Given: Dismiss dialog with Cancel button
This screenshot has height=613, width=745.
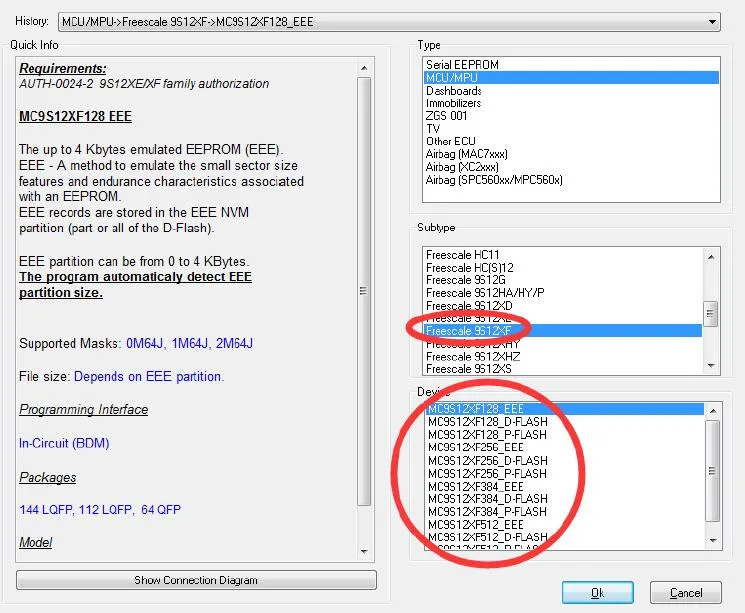Looking at the screenshot, I should coord(686,593).
